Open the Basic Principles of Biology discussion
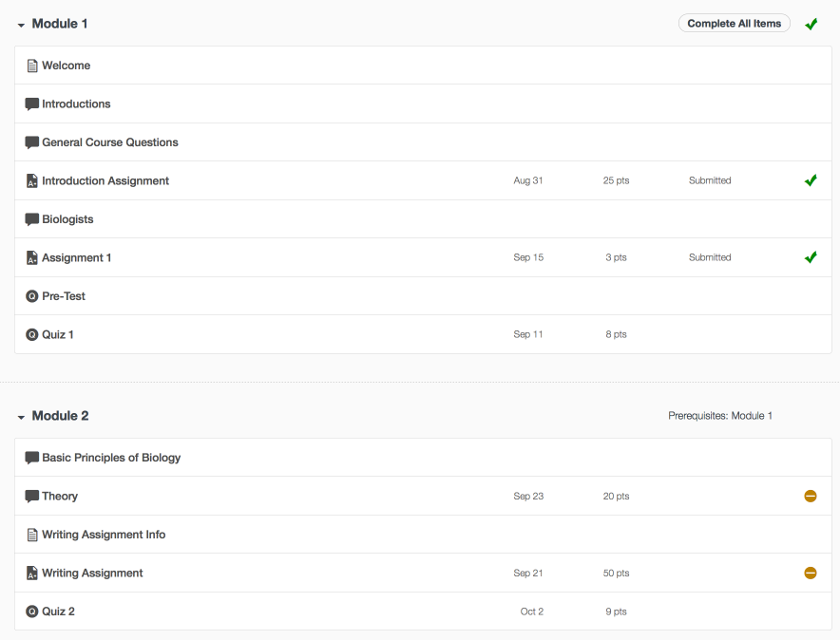Image resolution: width=840 pixels, height=640 pixels. tap(109, 457)
